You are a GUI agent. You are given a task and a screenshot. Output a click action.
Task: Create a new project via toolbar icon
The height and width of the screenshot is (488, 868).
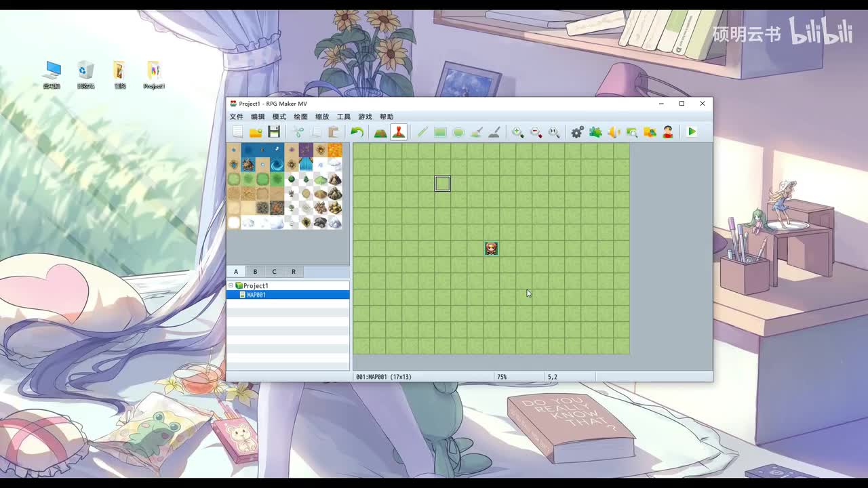click(x=237, y=132)
